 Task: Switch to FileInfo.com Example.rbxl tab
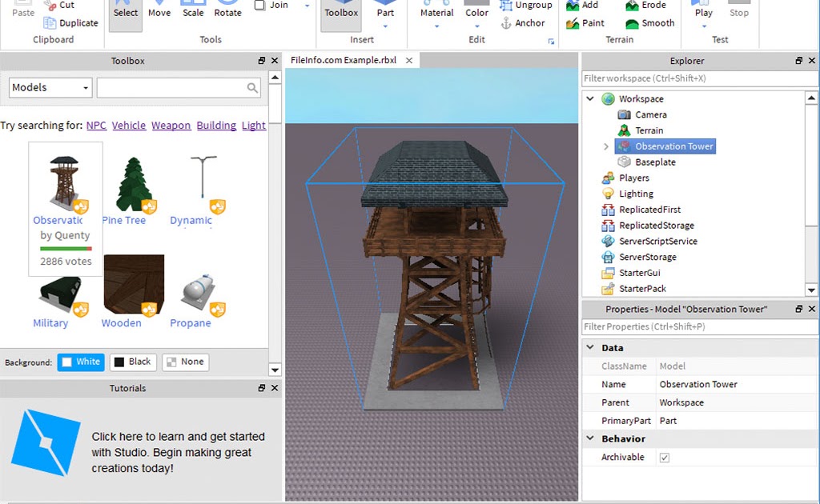343,60
